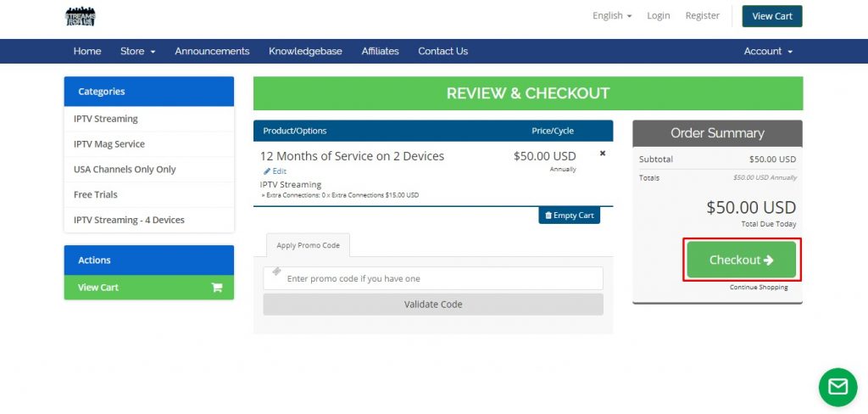Image resolution: width=868 pixels, height=414 pixels.
Task: Open the Register link
Action: pyautogui.click(x=702, y=16)
